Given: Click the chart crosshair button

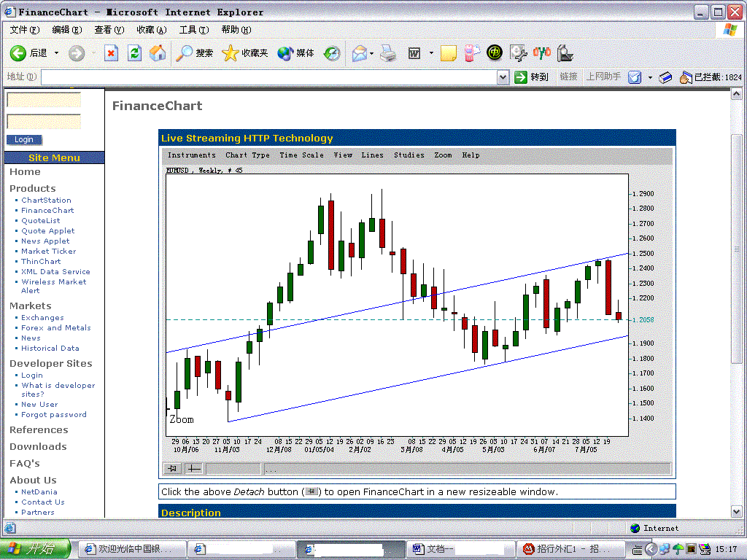Looking at the screenshot, I should pos(193,469).
